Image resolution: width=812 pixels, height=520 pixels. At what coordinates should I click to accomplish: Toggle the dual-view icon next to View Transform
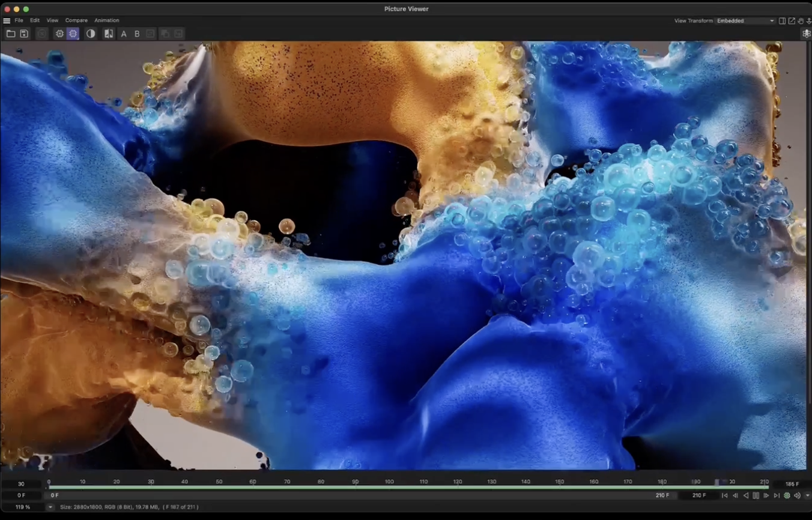pyautogui.click(x=783, y=20)
